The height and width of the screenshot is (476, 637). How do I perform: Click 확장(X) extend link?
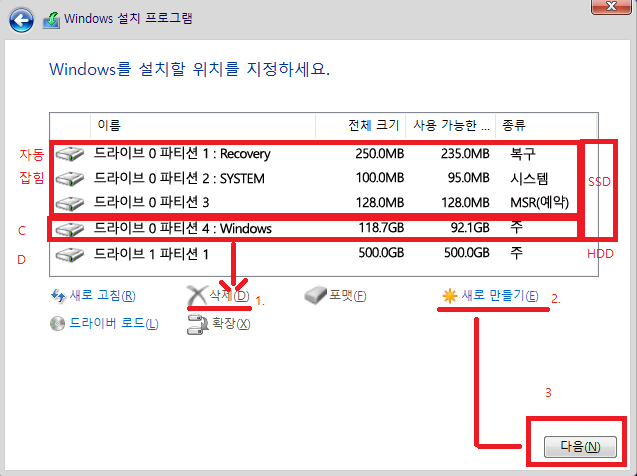[x=231, y=324]
